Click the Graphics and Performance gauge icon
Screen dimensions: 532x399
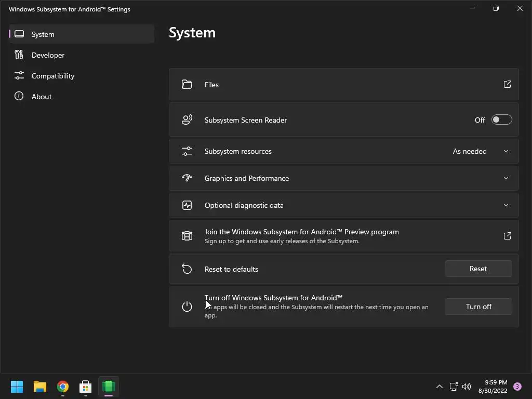tap(187, 178)
